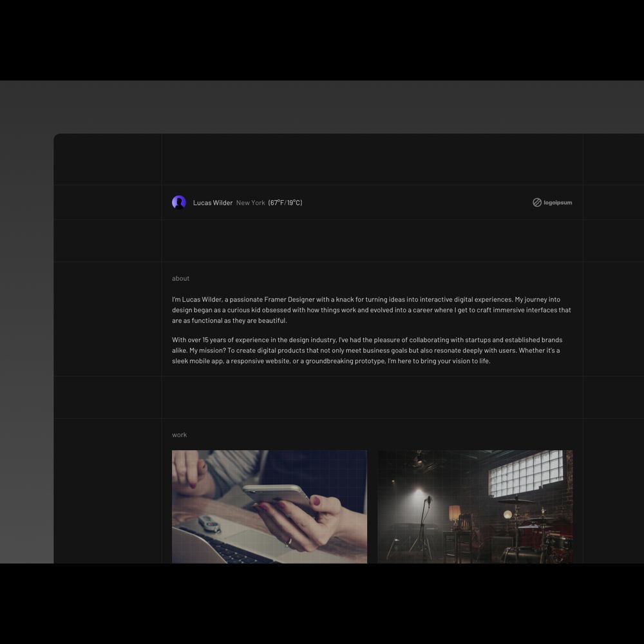Open the phone-in-hand work thumbnail
This screenshot has width=644, height=644.
click(269, 506)
